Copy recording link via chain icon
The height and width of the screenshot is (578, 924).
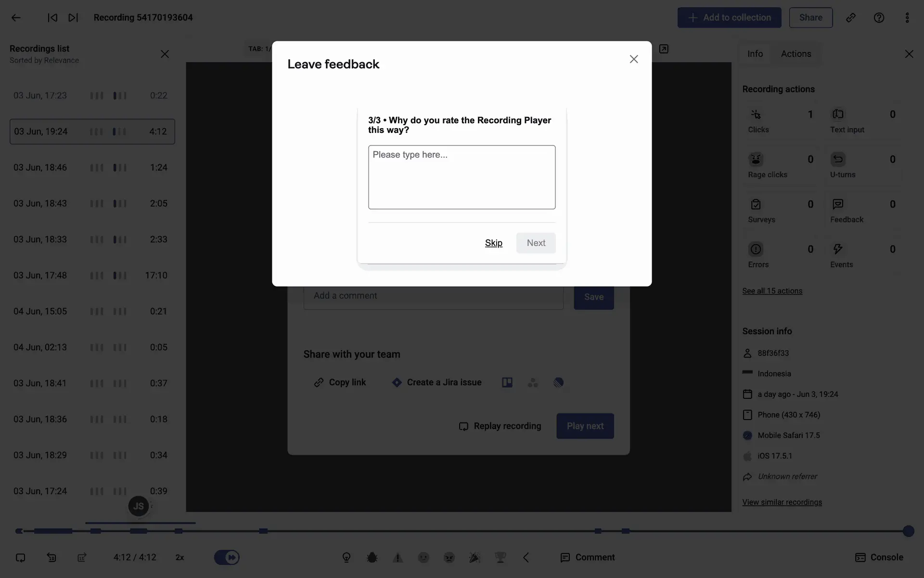tap(850, 18)
